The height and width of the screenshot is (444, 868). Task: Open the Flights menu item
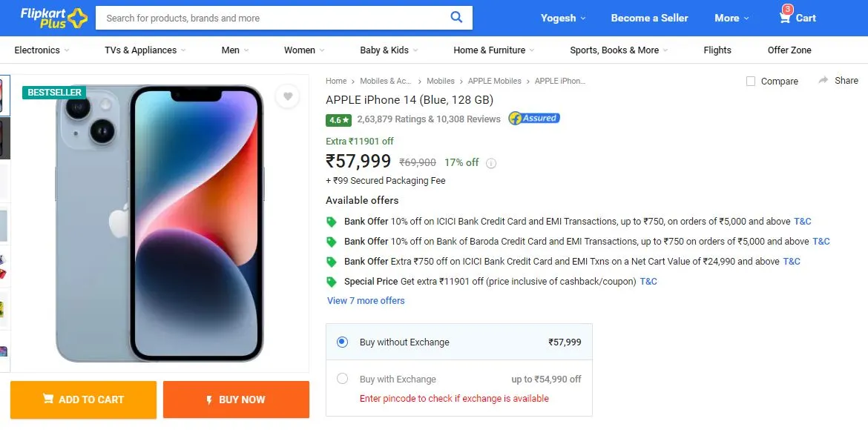(x=717, y=50)
